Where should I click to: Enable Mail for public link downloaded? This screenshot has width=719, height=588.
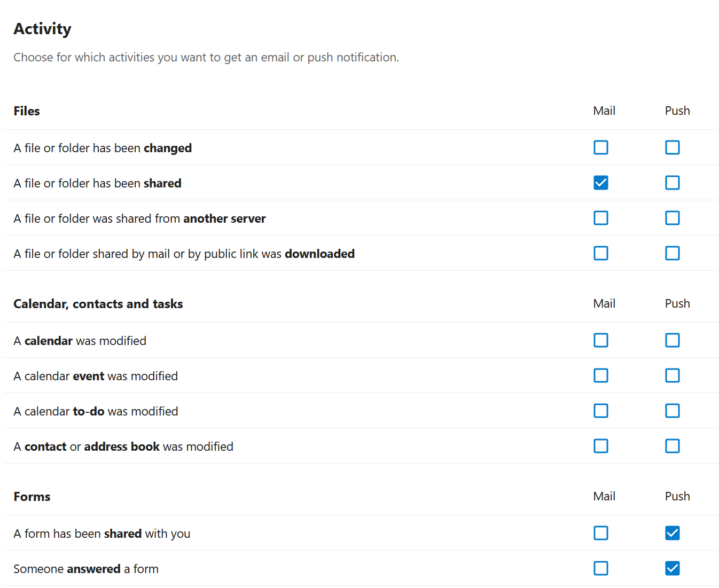click(601, 253)
